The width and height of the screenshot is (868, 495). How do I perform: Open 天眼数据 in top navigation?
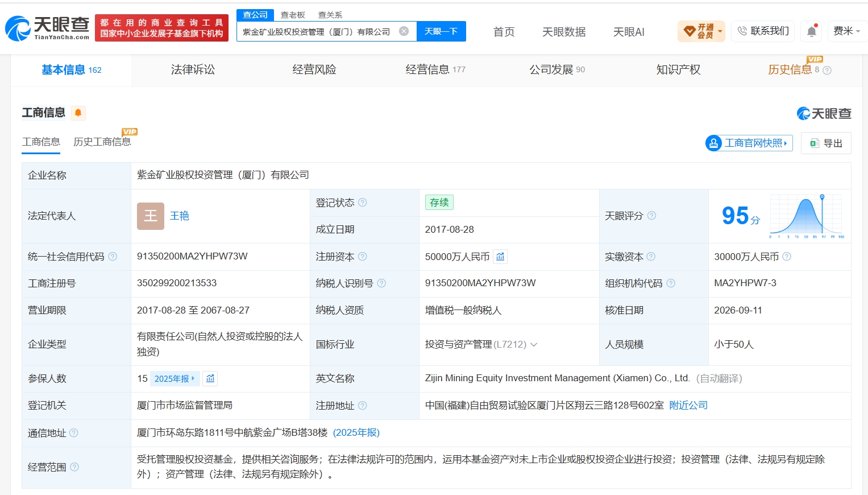(x=564, y=32)
